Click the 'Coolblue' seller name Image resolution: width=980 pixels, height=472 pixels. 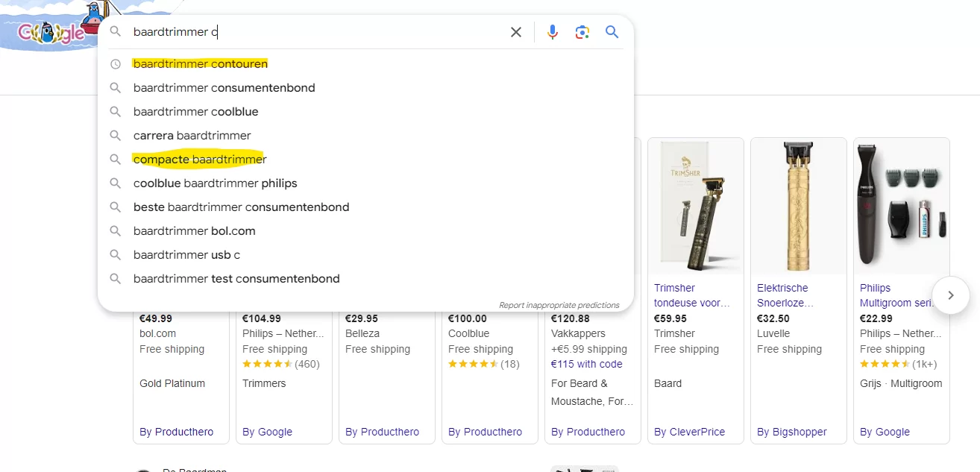click(469, 333)
